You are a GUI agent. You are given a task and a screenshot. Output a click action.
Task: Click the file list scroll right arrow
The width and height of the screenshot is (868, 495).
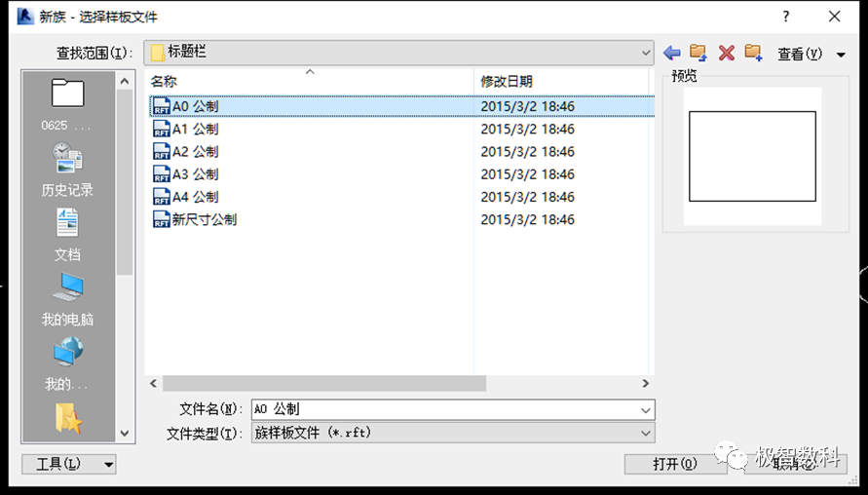click(646, 383)
